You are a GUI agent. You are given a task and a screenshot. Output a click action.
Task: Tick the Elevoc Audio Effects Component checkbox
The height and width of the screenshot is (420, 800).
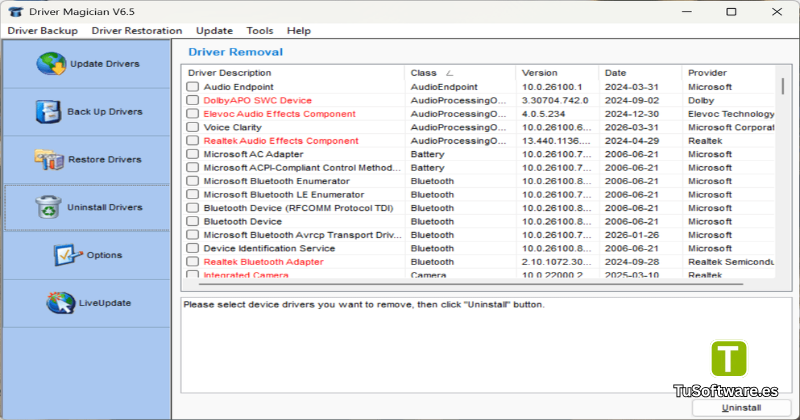point(192,114)
